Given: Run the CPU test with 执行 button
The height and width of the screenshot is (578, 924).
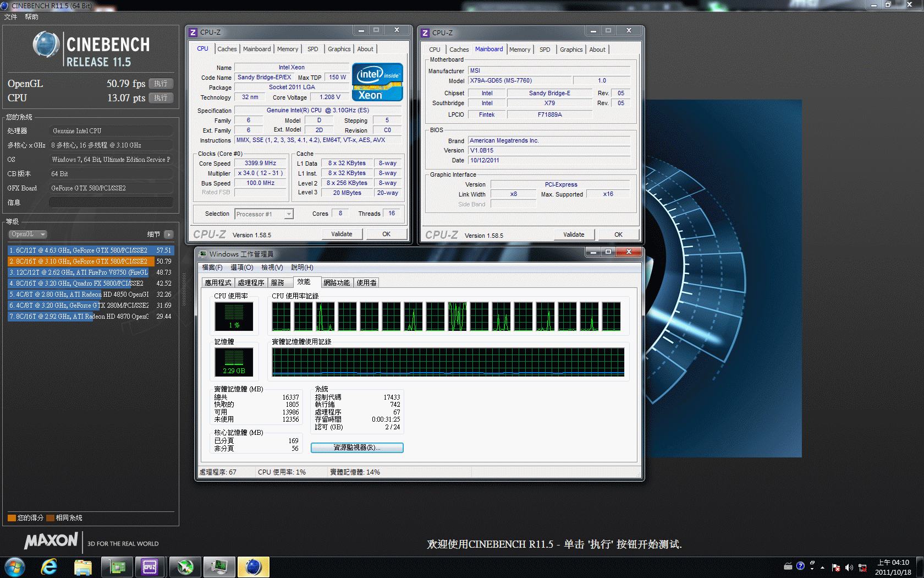Looking at the screenshot, I should [x=161, y=98].
